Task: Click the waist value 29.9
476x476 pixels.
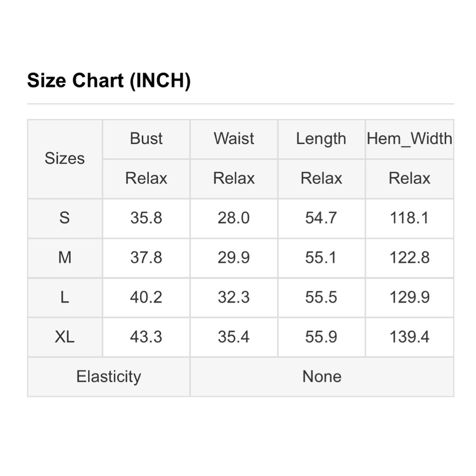Action: [x=234, y=258]
